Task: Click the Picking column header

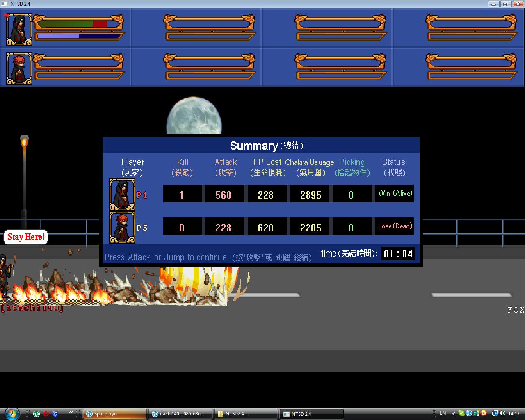Action: [x=352, y=167]
